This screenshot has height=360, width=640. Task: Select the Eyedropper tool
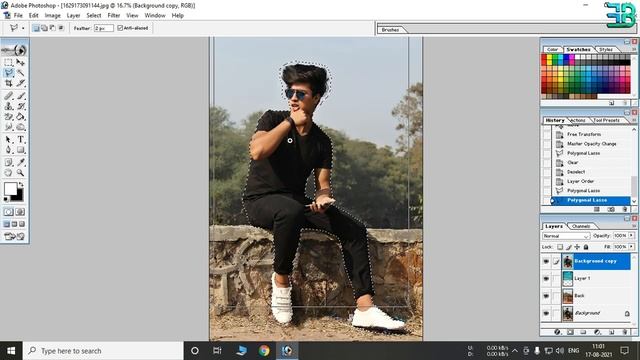(x=20, y=162)
